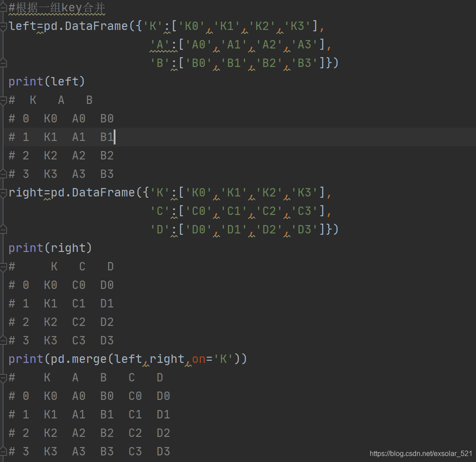Click the variable name 'right' in right=pd.DataFrame
Screen dimensions: 476x462
pyautogui.click(x=26, y=192)
